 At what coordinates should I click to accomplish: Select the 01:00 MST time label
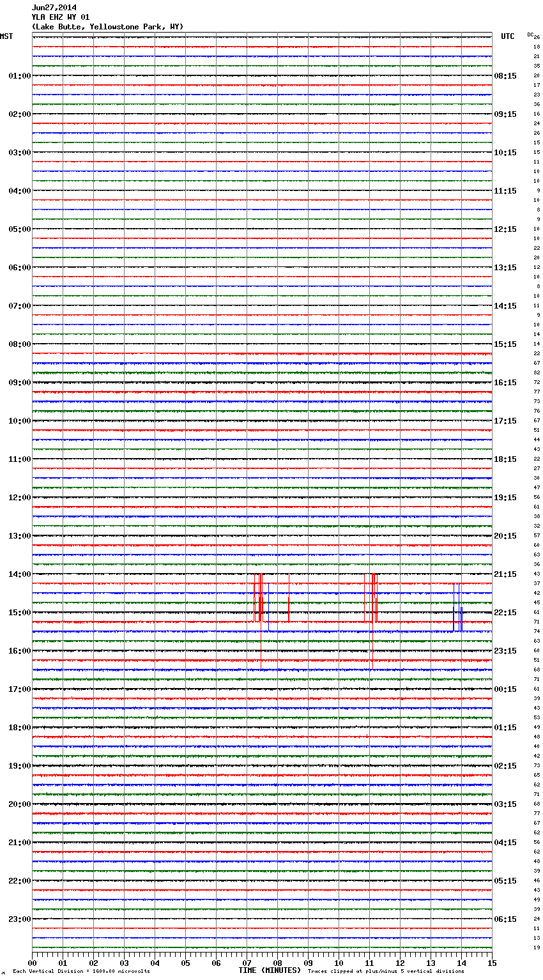(x=19, y=76)
